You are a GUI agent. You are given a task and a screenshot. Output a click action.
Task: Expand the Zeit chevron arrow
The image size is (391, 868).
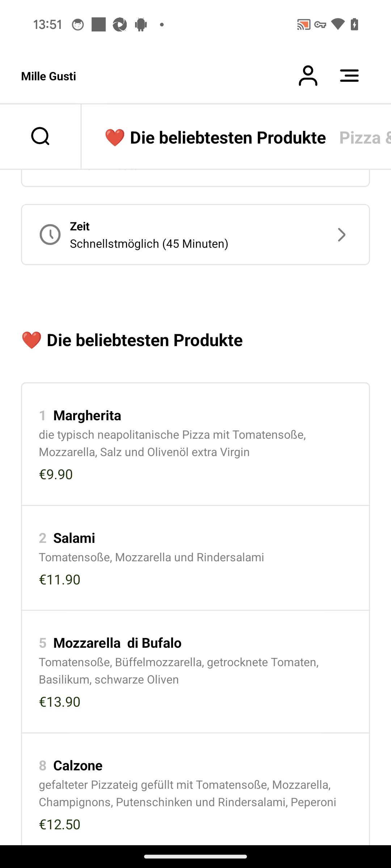(341, 235)
